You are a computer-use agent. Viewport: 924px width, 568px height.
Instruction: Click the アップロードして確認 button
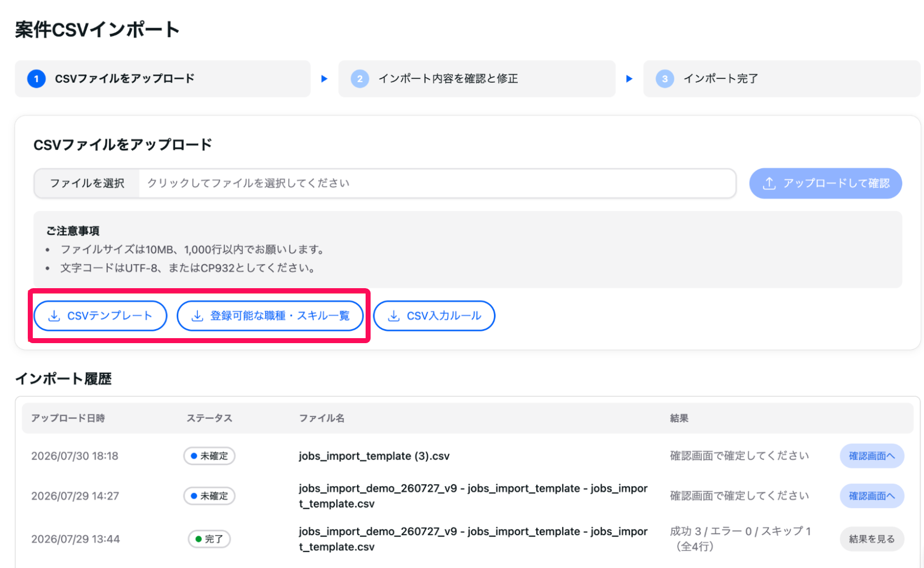[x=825, y=183]
